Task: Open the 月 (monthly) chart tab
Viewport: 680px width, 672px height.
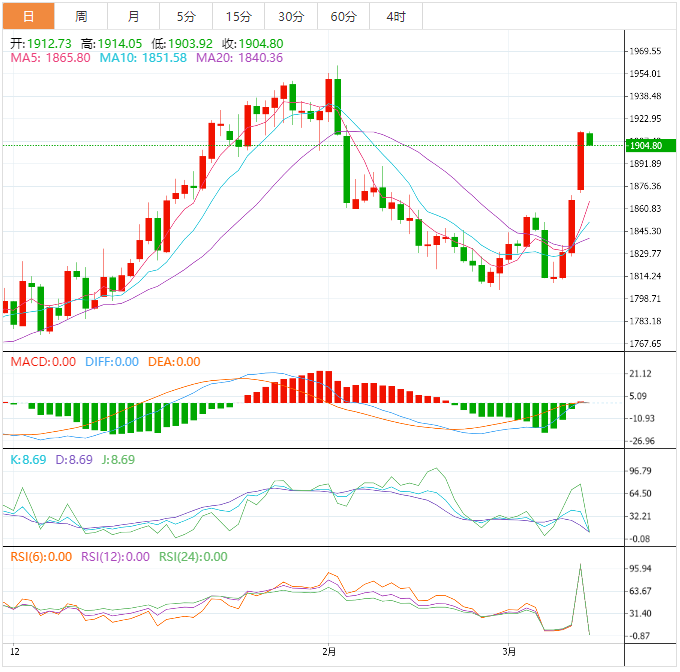Action: (x=134, y=16)
